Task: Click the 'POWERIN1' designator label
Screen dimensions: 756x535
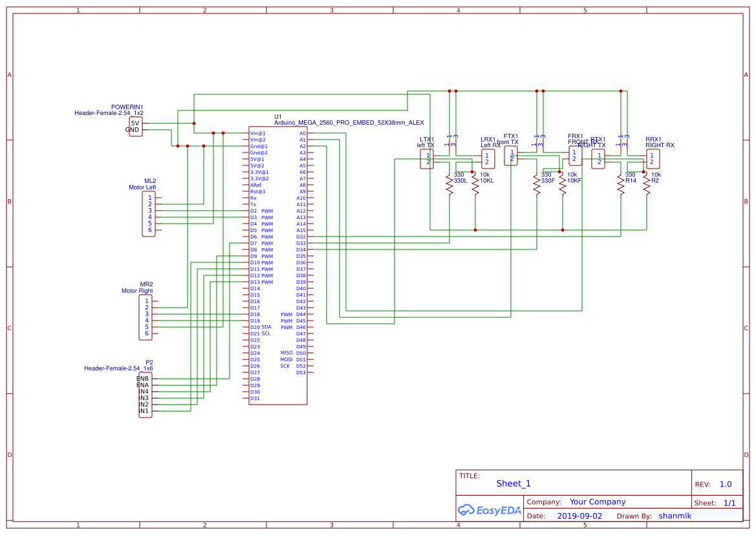Action: (127, 107)
